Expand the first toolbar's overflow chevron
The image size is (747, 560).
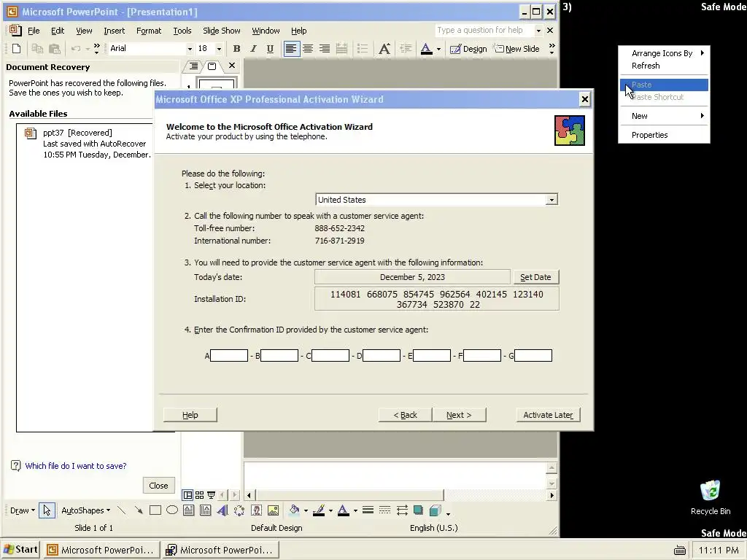pos(97,49)
